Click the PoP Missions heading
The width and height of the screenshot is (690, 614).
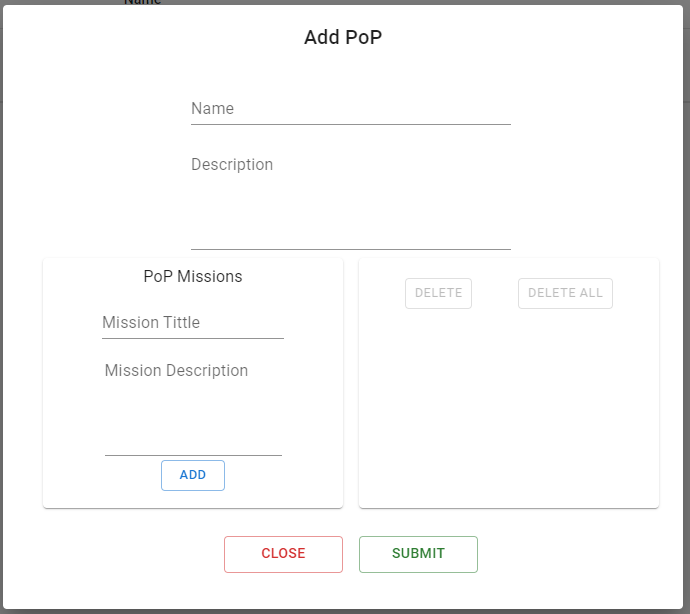[x=193, y=276]
